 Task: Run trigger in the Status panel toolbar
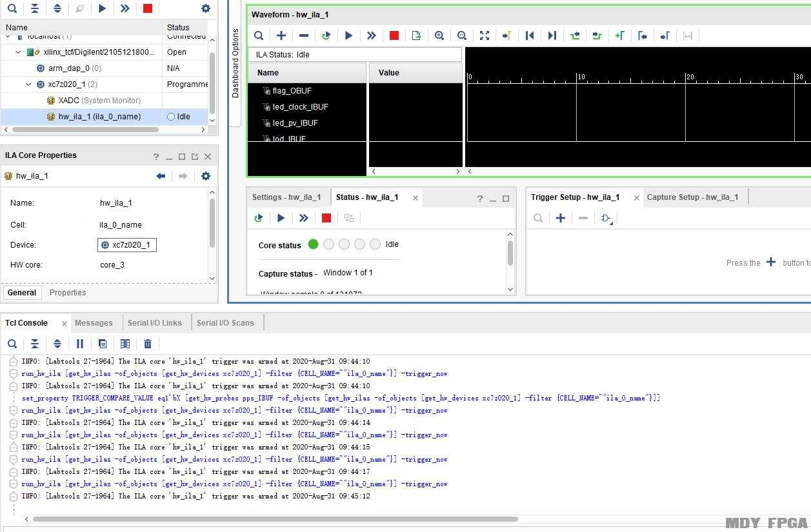[x=281, y=218]
